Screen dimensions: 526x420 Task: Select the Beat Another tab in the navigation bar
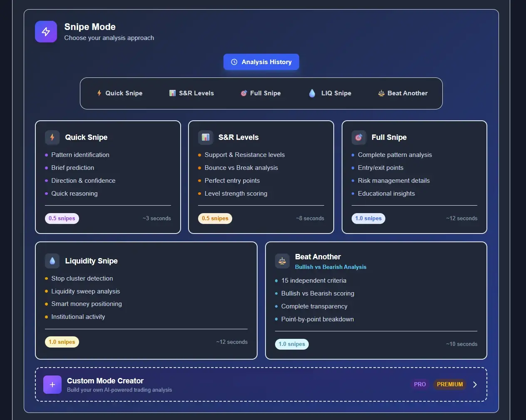(x=402, y=93)
